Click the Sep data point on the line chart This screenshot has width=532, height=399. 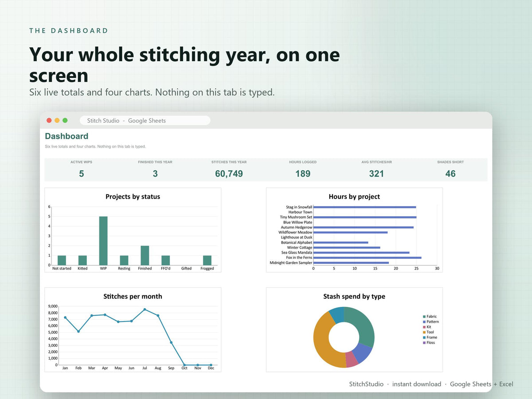point(171,342)
